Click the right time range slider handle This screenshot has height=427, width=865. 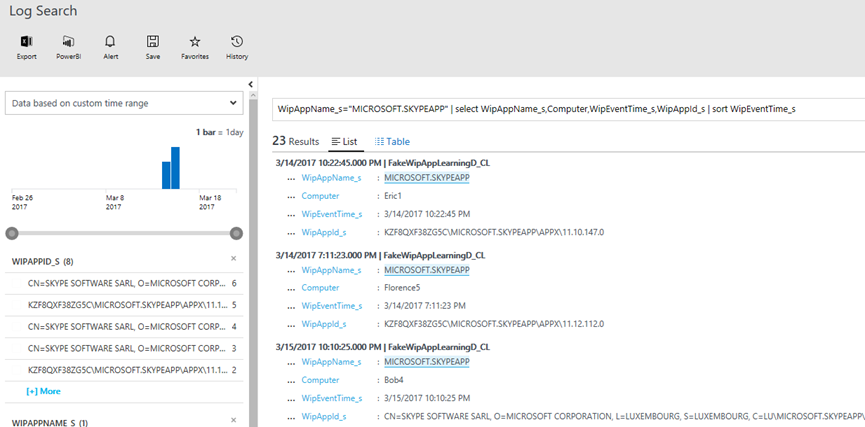click(x=236, y=233)
